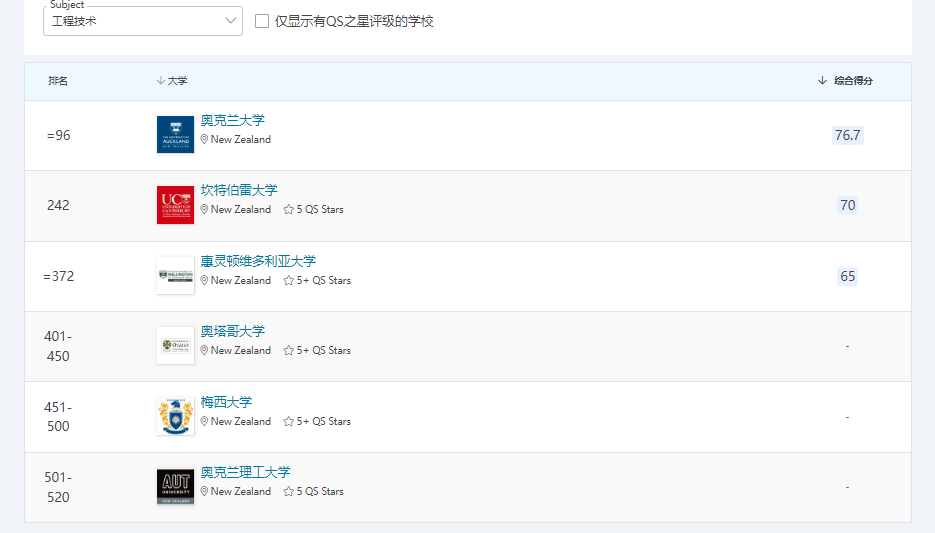Click New Zealand location under 奥克兰大学

tap(236, 140)
